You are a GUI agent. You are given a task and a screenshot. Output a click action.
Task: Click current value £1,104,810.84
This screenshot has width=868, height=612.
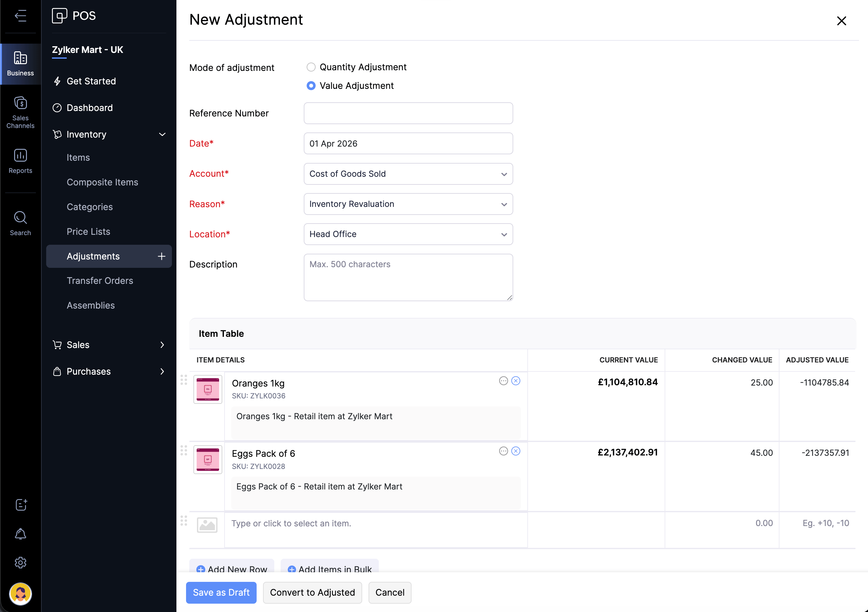[x=627, y=382]
